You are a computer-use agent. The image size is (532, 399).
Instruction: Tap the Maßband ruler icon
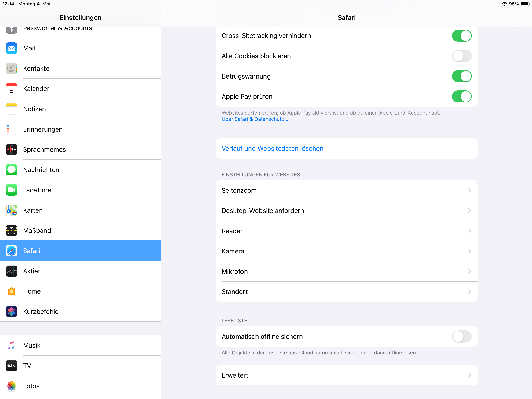(x=11, y=230)
